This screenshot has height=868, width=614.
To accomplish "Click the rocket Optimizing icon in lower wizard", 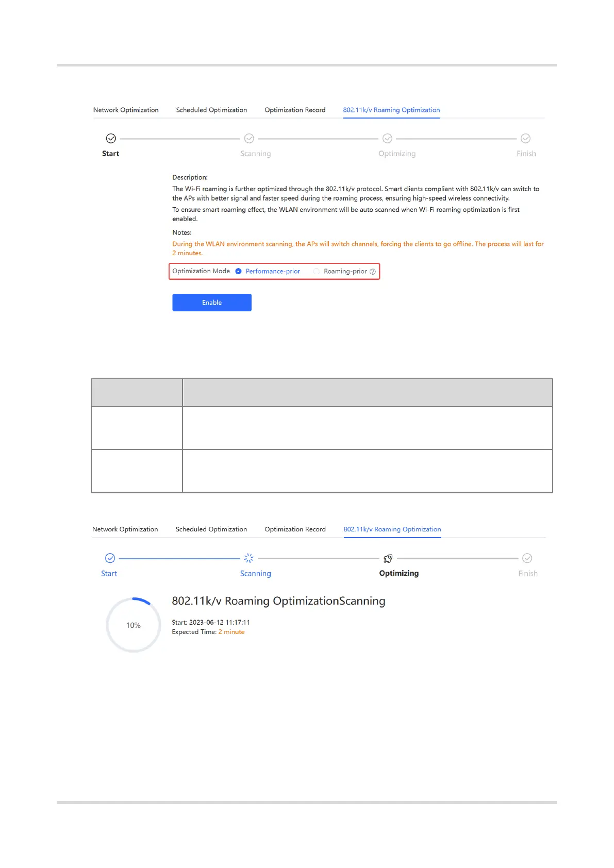I will pyautogui.click(x=388, y=558).
